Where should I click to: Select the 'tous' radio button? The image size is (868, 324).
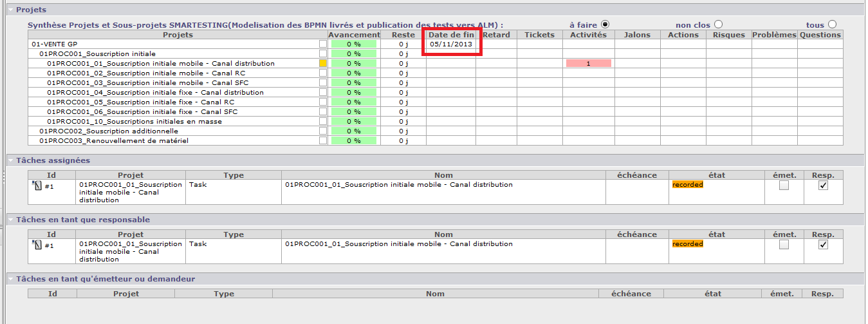(x=833, y=24)
